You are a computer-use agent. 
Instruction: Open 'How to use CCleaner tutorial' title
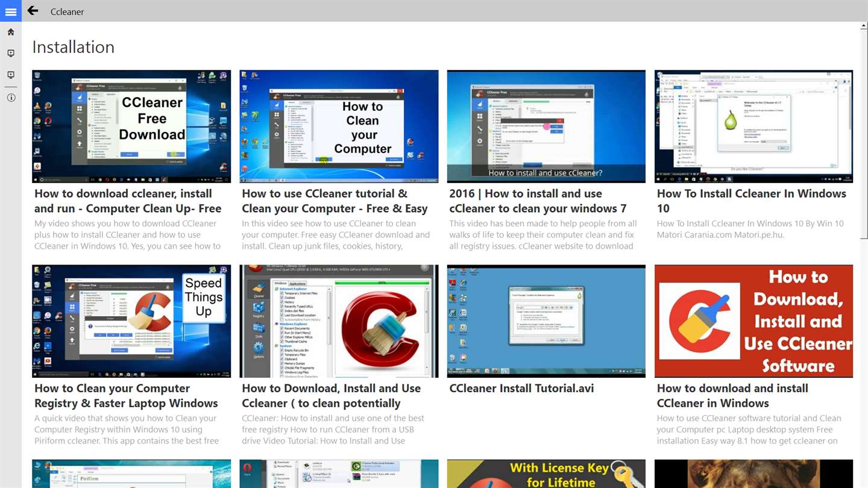(x=335, y=201)
